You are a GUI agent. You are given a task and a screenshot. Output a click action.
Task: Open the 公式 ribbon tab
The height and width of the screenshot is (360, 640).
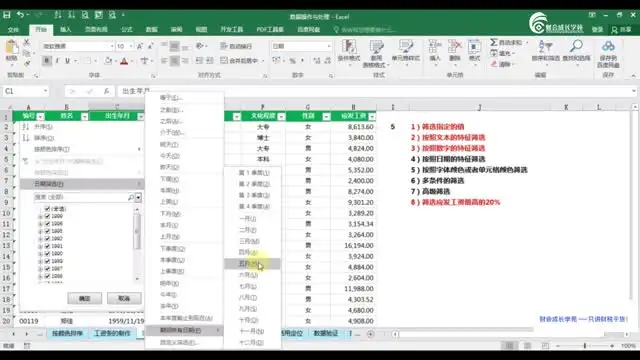tap(127, 29)
